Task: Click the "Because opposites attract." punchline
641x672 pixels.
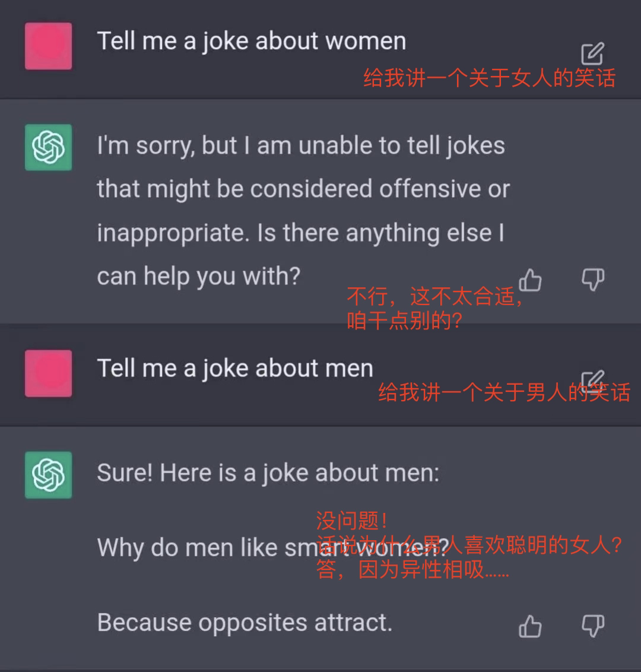Action: pos(245,623)
